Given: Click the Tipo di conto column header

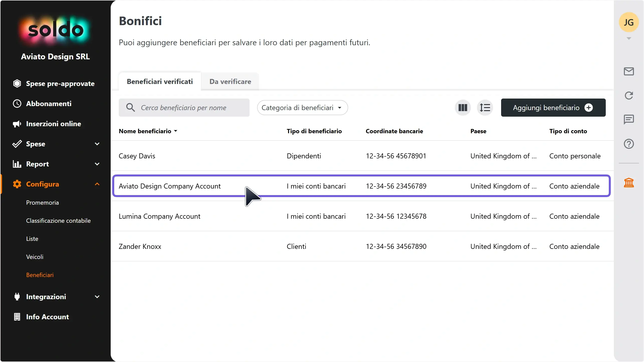Looking at the screenshot, I should [568, 131].
